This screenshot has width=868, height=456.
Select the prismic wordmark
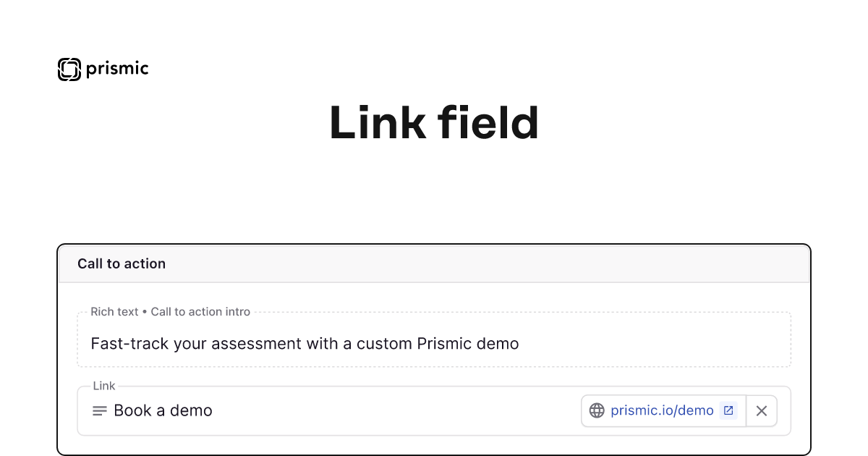[117, 69]
